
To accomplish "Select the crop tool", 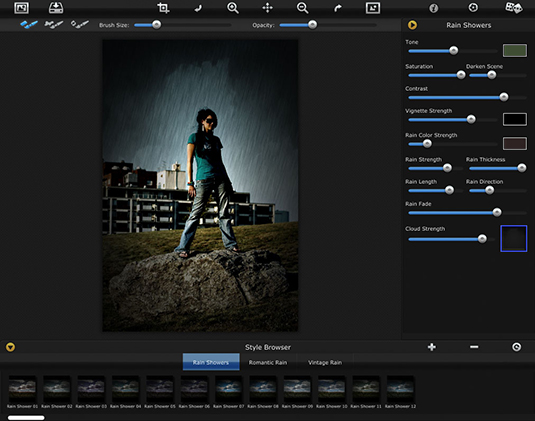I will pyautogui.click(x=163, y=8).
